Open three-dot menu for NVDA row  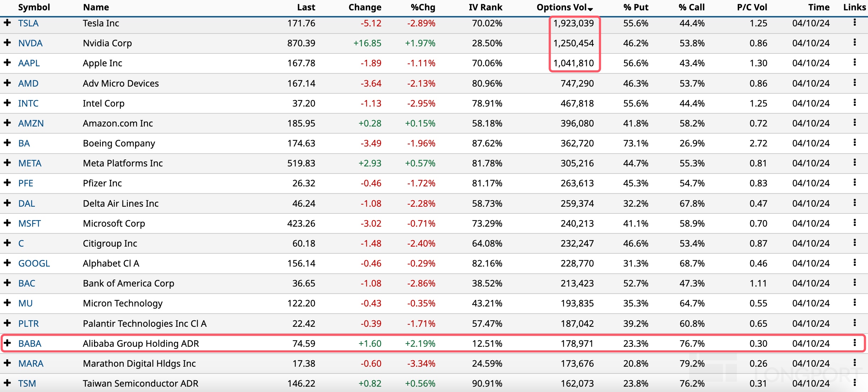[x=854, y=43]
